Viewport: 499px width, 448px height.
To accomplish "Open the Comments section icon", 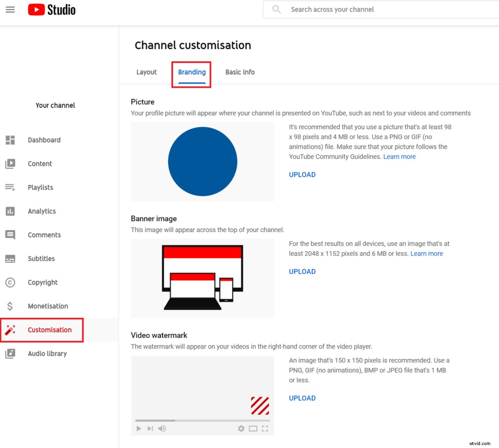I will pyautogui.click(x=10, y=234).
